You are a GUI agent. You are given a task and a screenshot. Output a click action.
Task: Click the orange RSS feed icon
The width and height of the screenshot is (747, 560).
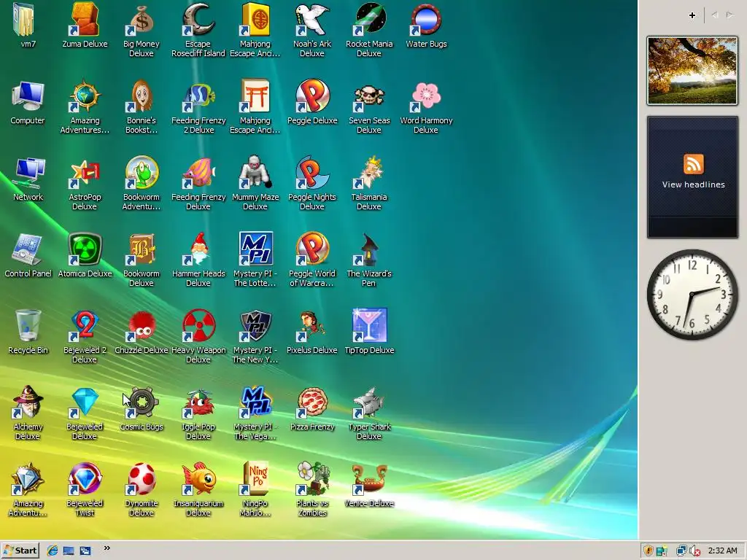693,164
